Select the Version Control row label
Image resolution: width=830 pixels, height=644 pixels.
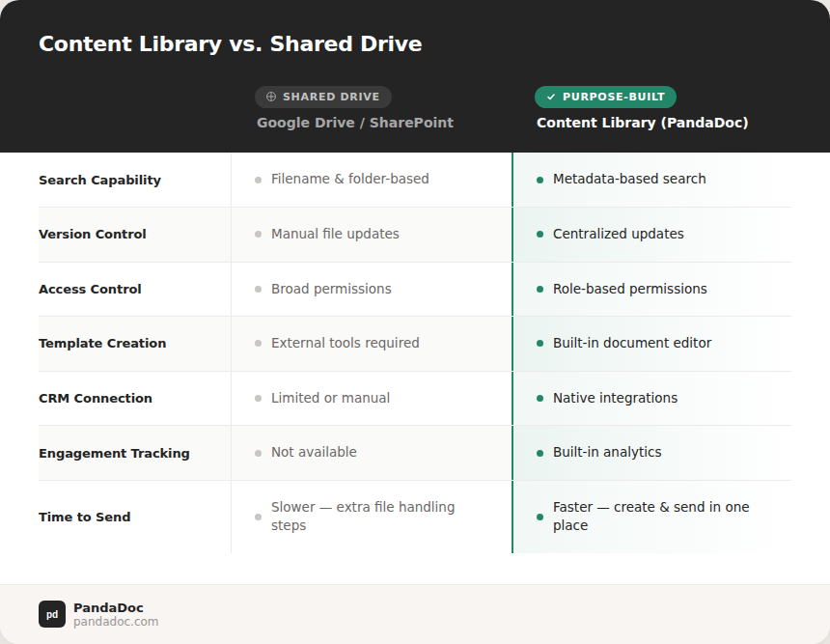point(93,234)
